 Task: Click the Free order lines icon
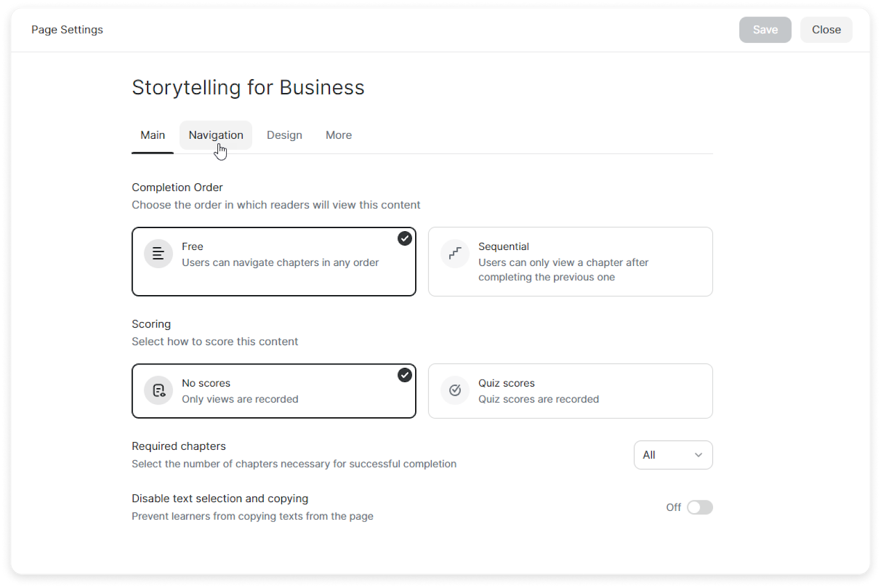(158, 254)
